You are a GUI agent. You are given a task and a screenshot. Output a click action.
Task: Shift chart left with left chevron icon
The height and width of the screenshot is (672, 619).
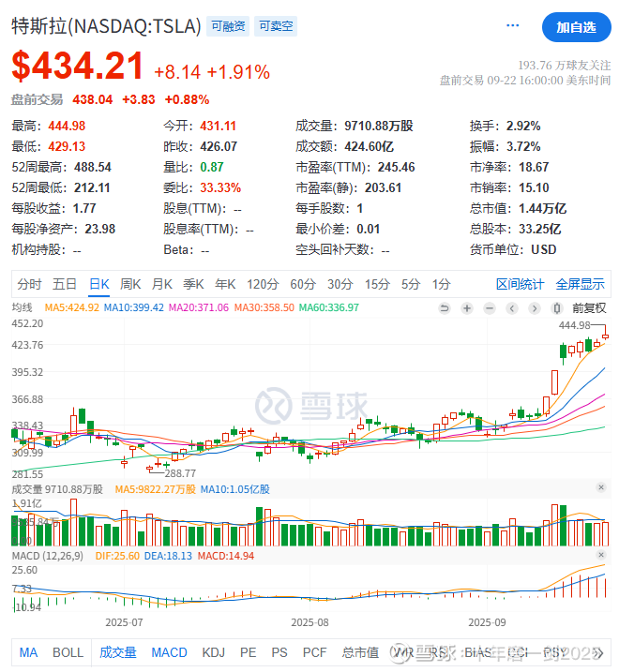click(512, 308)
